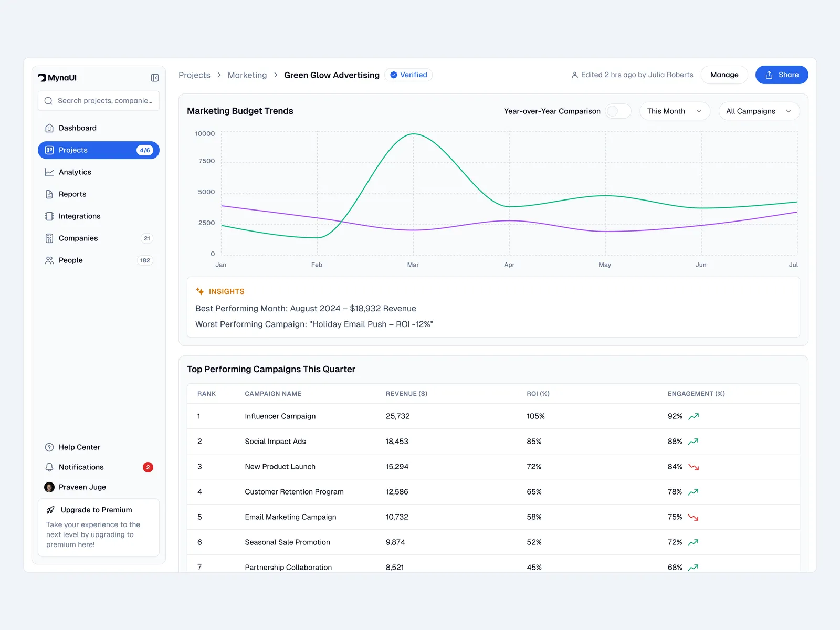Navigate to Marketing breadcrumb link
Image resolution: width=840 pixels, height=630 pixels.
(x=247, y=75)
